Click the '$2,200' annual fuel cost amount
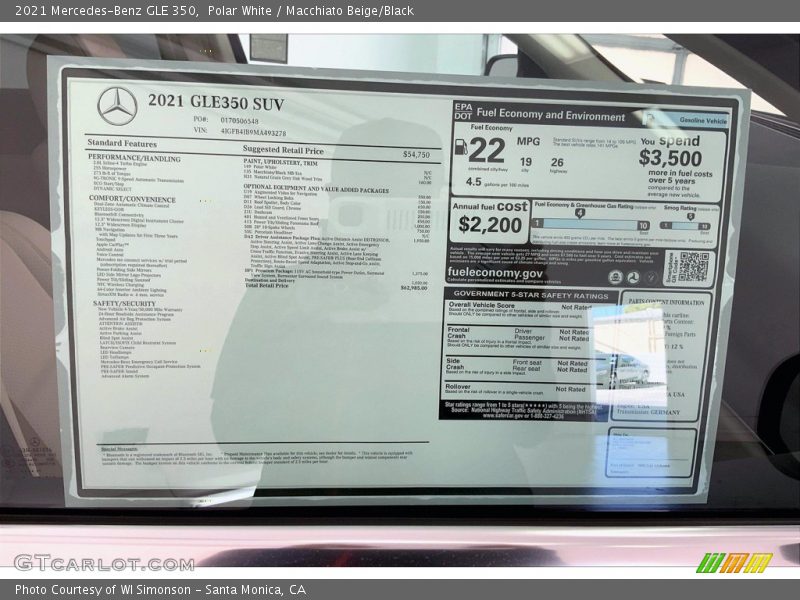 click(490, 224)
